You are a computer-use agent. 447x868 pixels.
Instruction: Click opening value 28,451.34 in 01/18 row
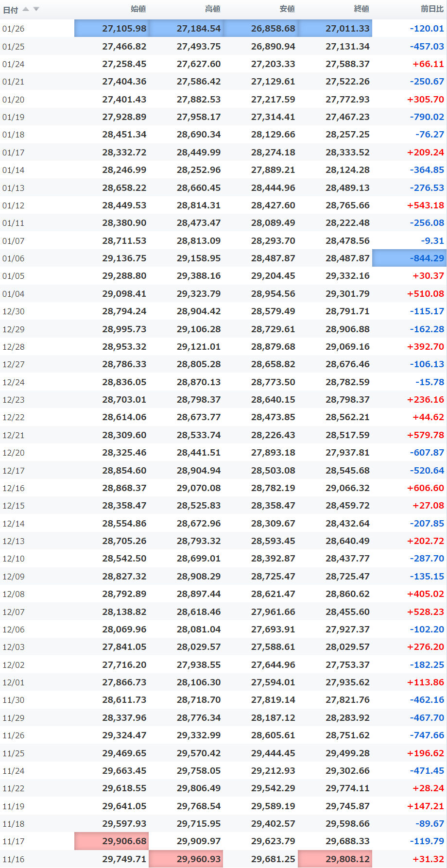click(124, 135)
